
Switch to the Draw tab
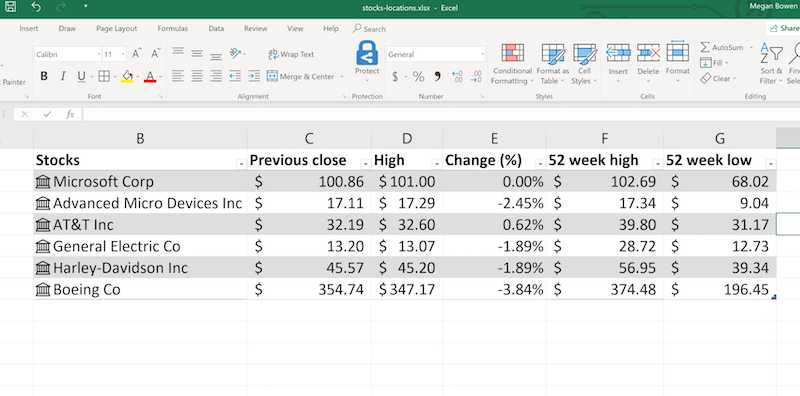(x=67, y=29)
